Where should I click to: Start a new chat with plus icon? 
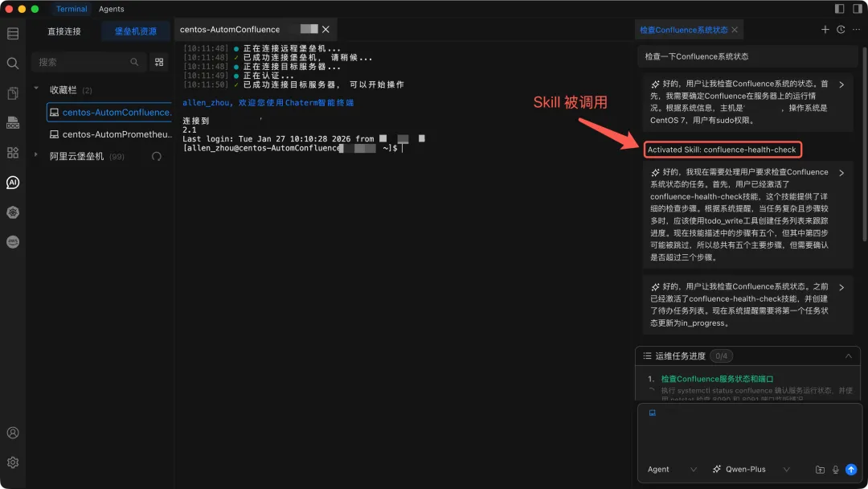point(825,30)
